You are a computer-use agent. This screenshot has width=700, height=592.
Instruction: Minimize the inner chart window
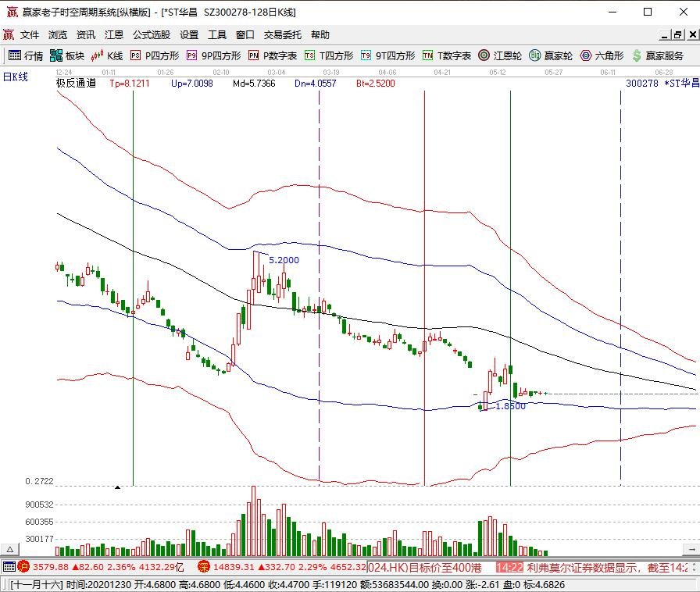click(x=664, y=35)
